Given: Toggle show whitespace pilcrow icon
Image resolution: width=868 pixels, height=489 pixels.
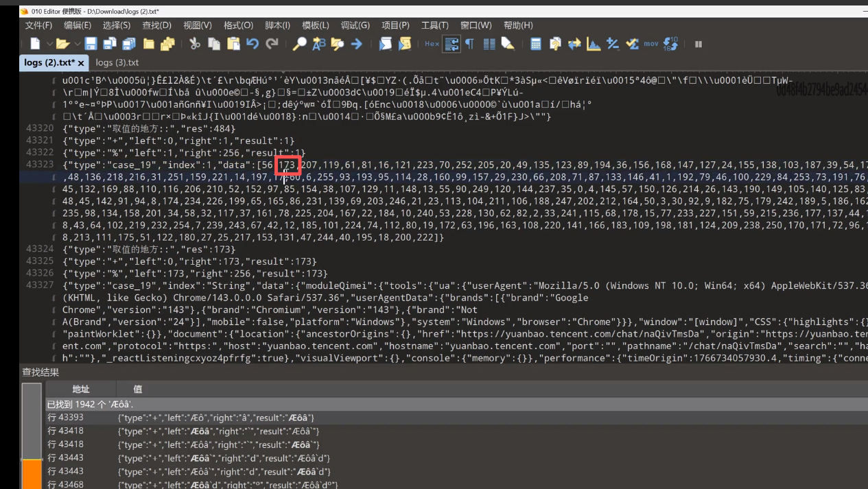Looking at the screenshot, I should coord(470,44).
